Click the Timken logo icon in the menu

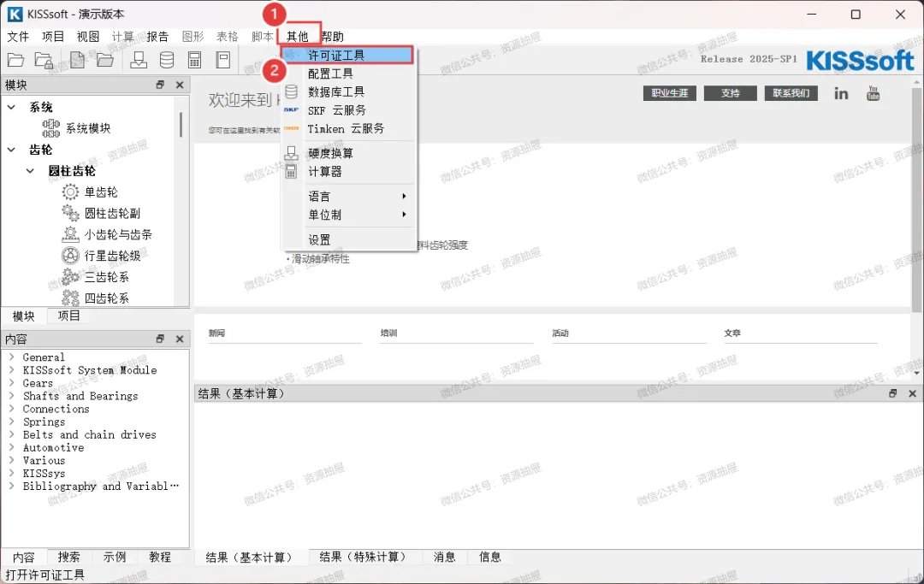click(291, 128)
